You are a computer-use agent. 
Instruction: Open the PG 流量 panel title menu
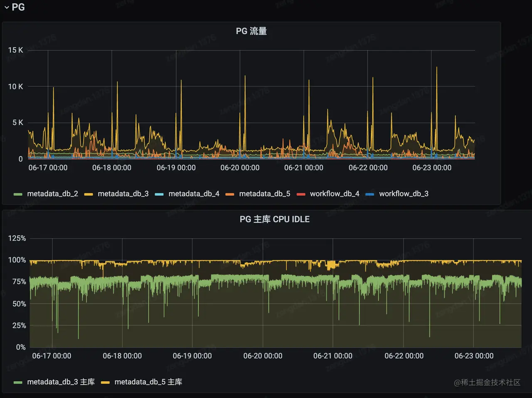point(251,31)
